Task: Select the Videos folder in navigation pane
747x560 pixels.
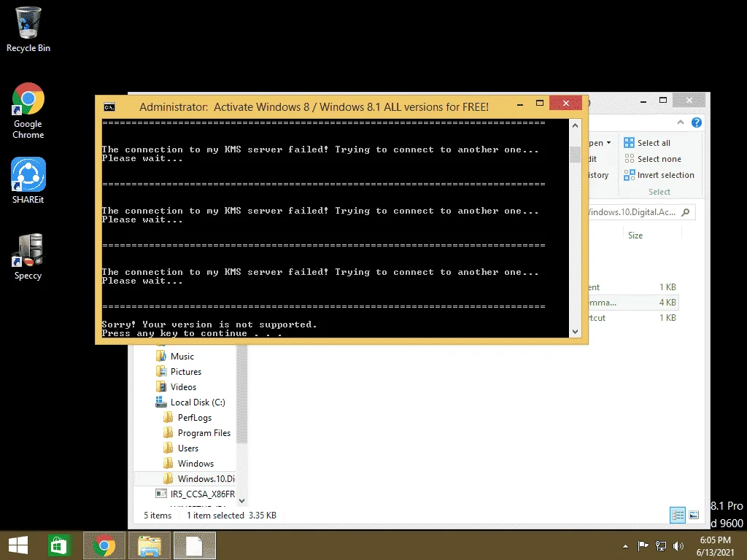Action: pyautogui.click(x=183, y=386)
